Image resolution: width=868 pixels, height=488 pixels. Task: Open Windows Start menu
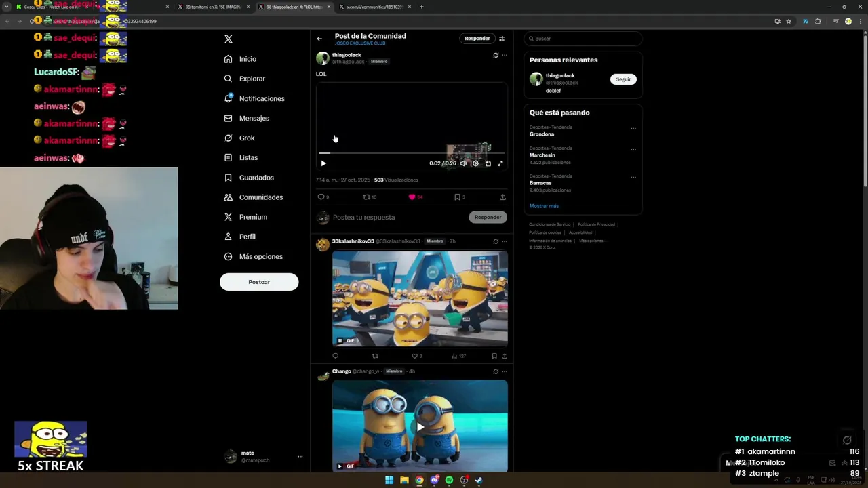[x=389, y=480]
